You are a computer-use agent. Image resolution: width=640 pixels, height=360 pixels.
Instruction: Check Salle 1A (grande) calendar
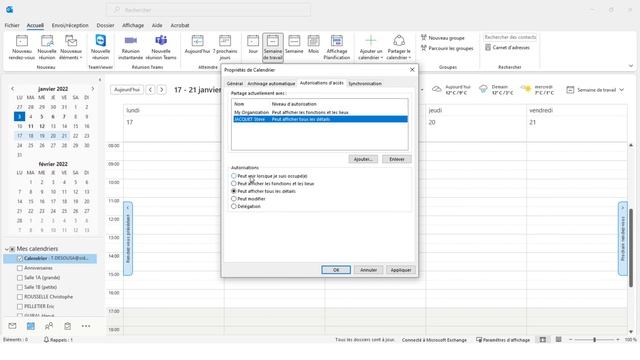click(x=20, y=278)
